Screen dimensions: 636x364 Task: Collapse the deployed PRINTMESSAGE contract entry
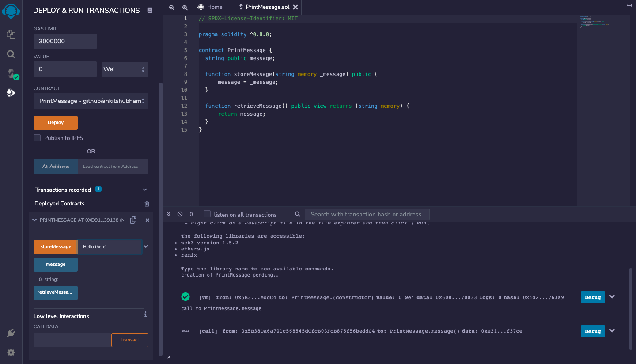coord(34,220)
